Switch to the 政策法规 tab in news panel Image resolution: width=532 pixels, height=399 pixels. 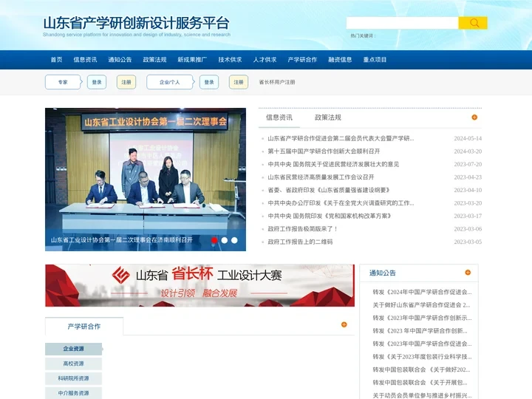(x=328, y=117)
